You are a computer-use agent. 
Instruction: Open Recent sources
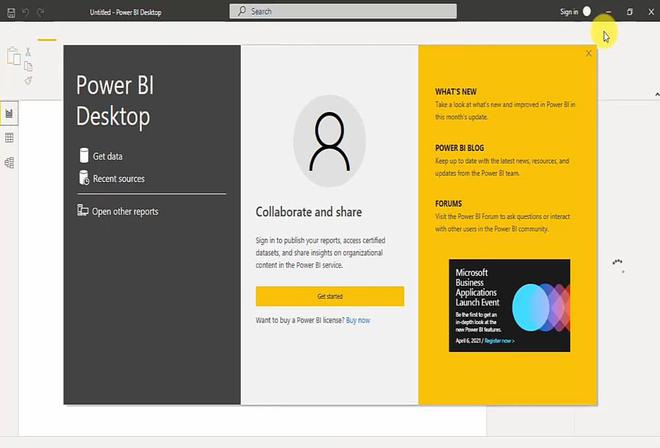point(119,179)
